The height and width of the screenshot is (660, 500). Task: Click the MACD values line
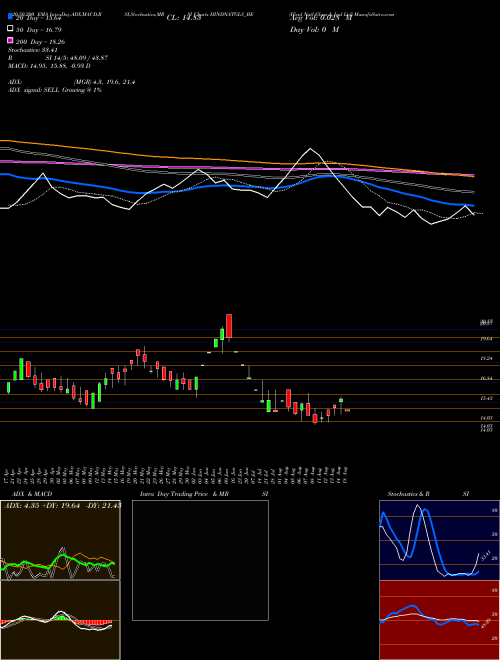pyautogui.click(x=49, y=66)
